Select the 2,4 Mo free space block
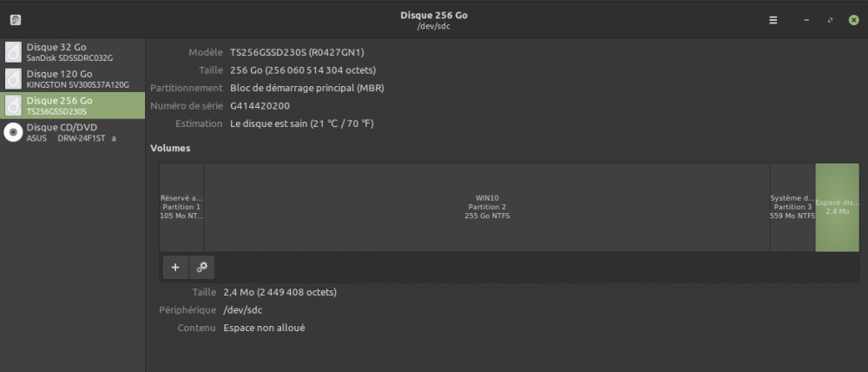Image resolution: width=868 pixels, height=372 pixels. 838,207
